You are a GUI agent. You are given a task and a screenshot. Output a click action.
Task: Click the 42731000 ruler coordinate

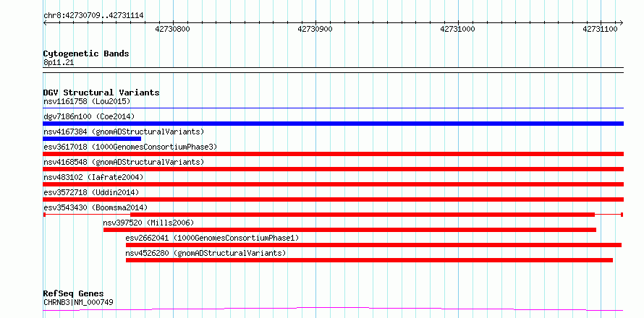click(x=457, y=29)
